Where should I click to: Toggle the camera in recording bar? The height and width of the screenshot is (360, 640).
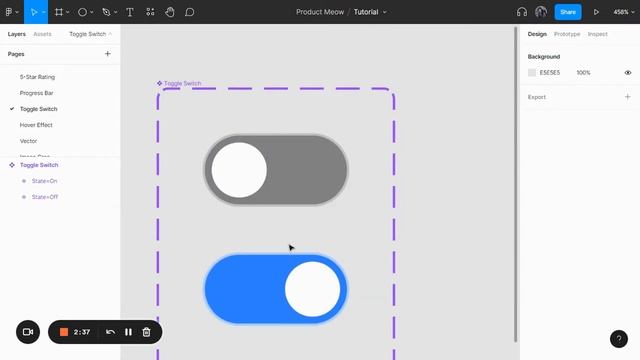(28, 332)
